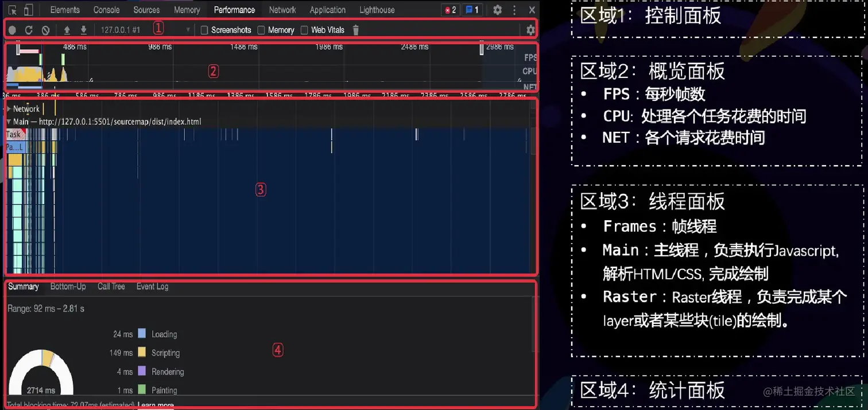This screenshot has width=868, height=410.
Task: Click the CPU overview label
Action: [x=529, y=71]
